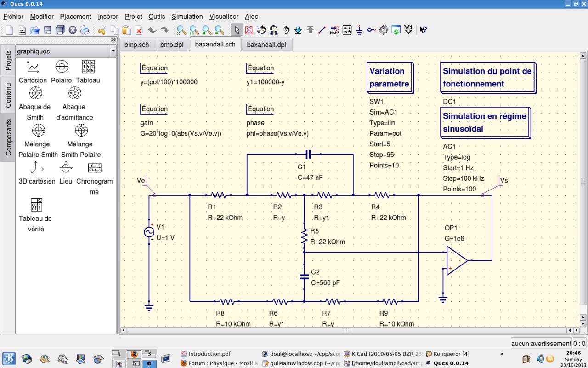Click the horizontal scrollbar under schematic

(x=346, y=330)
